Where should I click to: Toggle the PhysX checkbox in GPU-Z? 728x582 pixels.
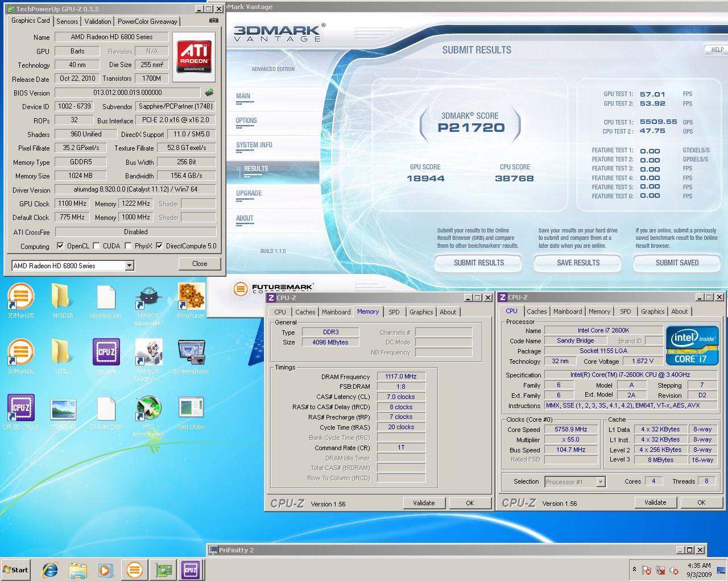click(129, 246)
